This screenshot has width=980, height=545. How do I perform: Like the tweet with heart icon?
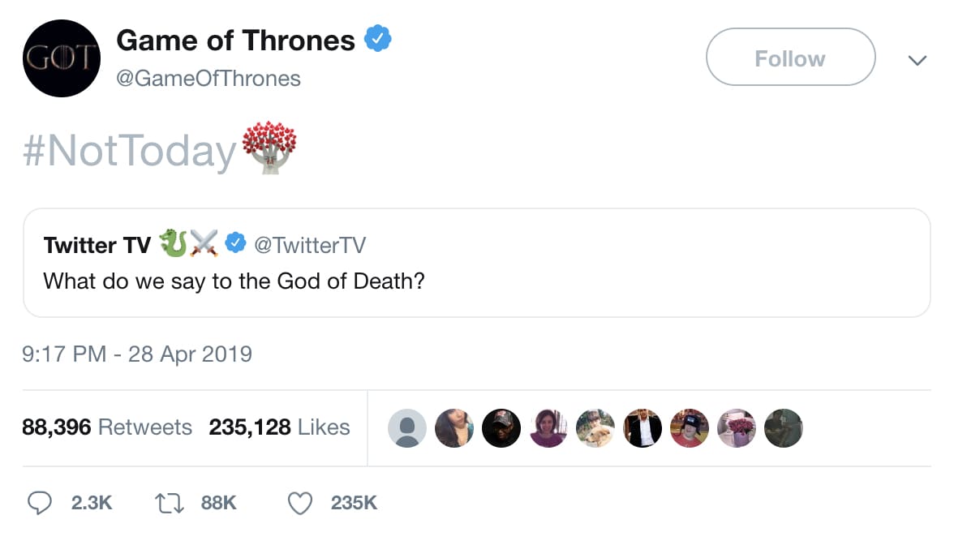(300, 503)
